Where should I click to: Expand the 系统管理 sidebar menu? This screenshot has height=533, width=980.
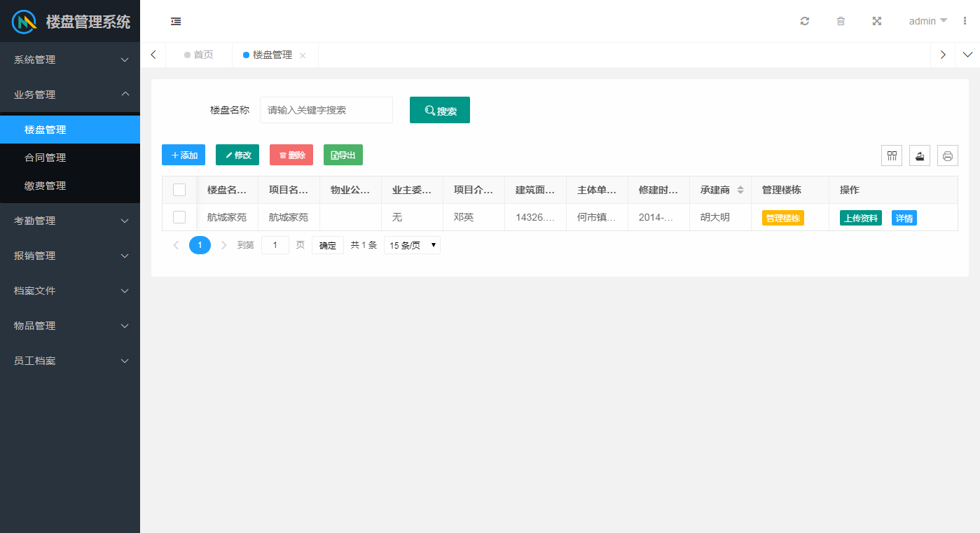pyautogui.click(x=70, y=60)
